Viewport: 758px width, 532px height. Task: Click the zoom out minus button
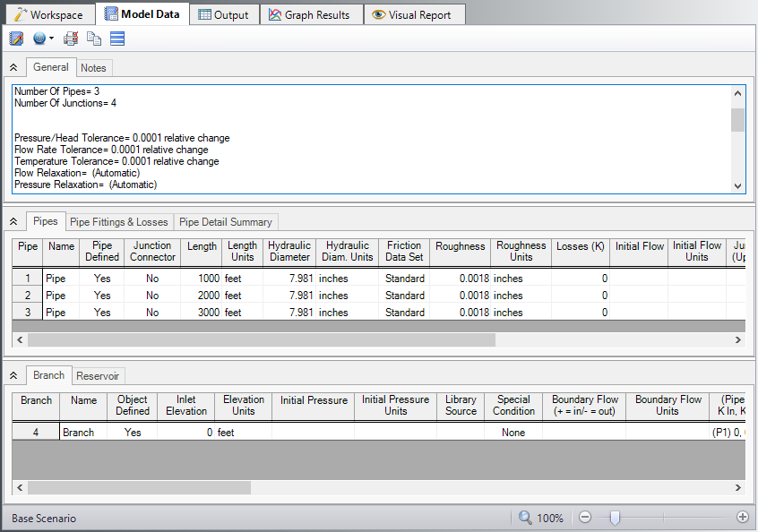(585, 518)
